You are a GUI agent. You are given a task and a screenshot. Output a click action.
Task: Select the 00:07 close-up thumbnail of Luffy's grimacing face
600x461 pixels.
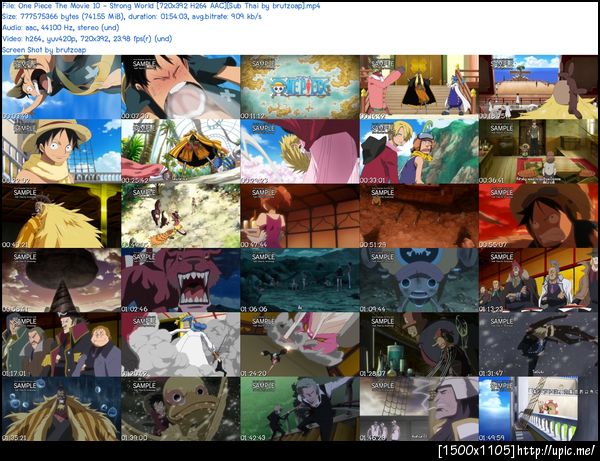pyautogui.click(x=181, y=87)
